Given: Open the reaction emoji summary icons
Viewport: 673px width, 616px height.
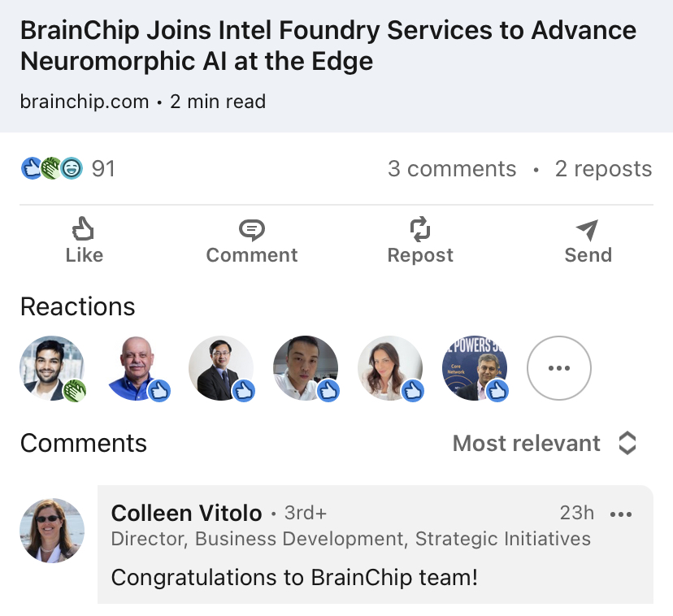Looking at the screenshot, I should click(x=51, y=169).
